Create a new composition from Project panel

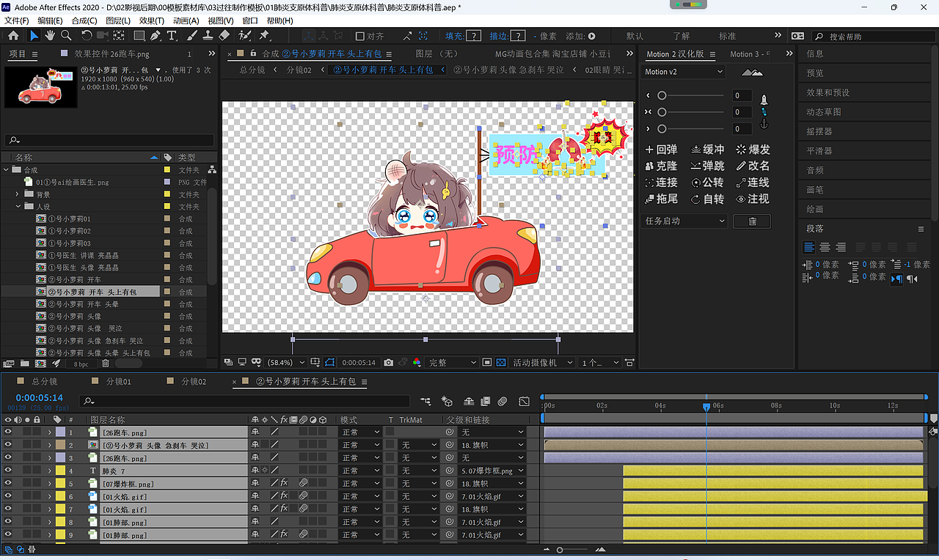pos(40,364)
